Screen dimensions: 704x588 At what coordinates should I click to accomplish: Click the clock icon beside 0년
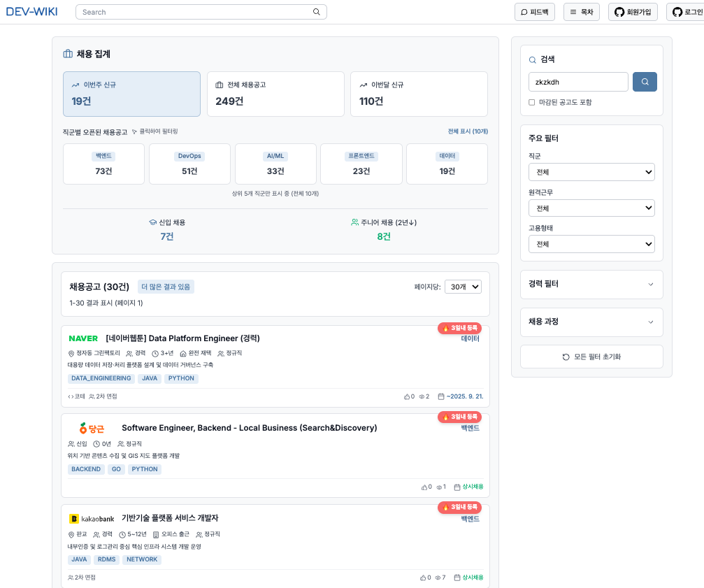(x=96, y=444)
